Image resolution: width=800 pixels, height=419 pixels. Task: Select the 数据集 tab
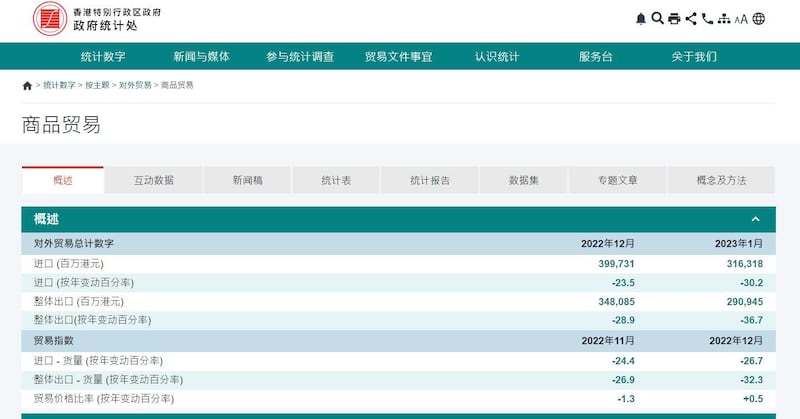pyautogui.click(x=524, y=180)
